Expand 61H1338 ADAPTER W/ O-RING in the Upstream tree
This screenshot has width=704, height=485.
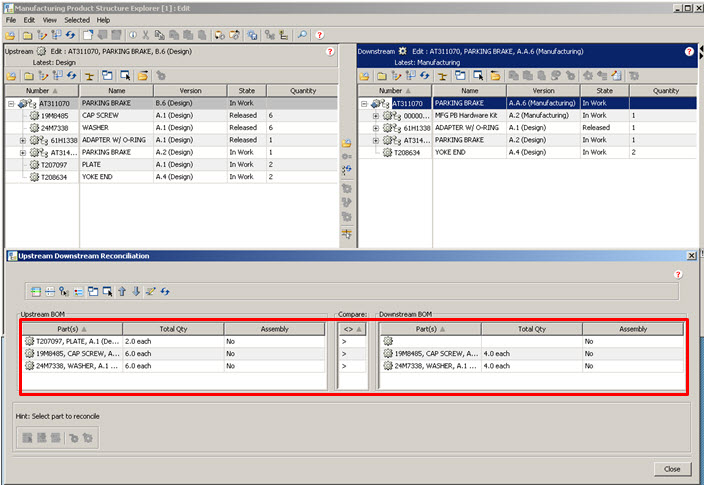click(x=22, y=141)
